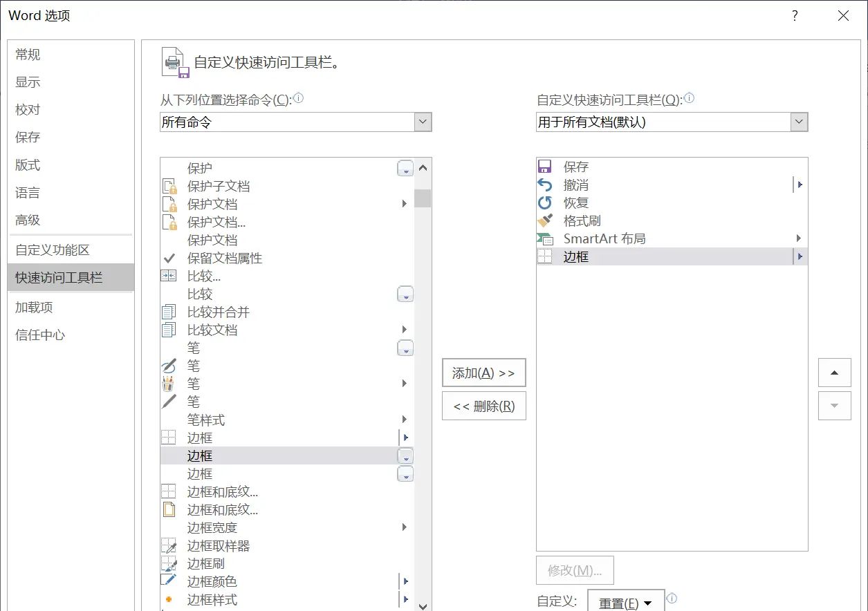Click the 边框刷 brush icon
Image resolution: width=868 pixels, height=611 pixels.
(169, 563)
